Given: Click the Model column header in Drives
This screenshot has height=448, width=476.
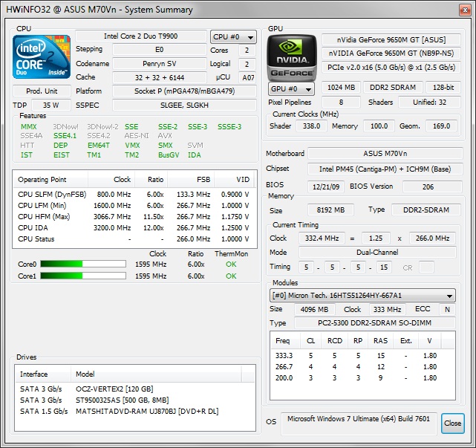Looking at the screenshot, I should (86, 374).
